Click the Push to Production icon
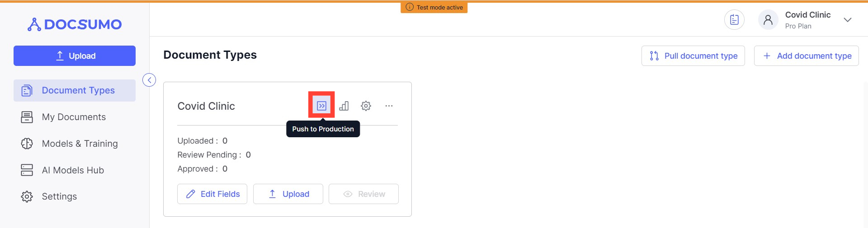The image size is (868, 228). tap(321, 106)
